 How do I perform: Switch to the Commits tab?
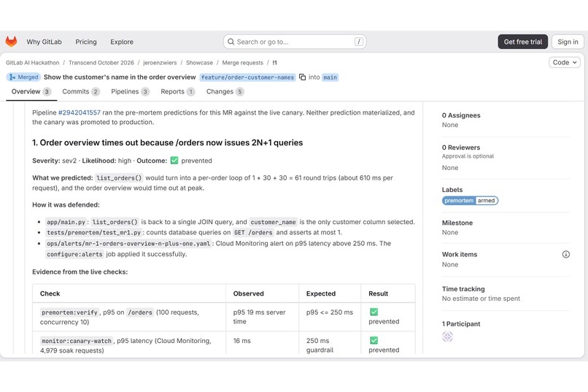tap(81, 91)
